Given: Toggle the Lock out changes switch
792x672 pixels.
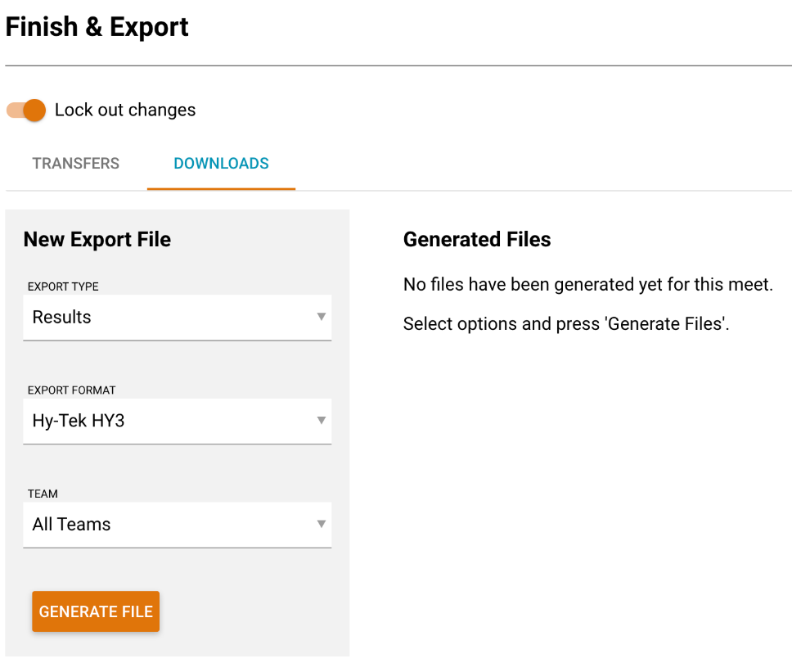Looking at the screenshot, I should [26, 110].
